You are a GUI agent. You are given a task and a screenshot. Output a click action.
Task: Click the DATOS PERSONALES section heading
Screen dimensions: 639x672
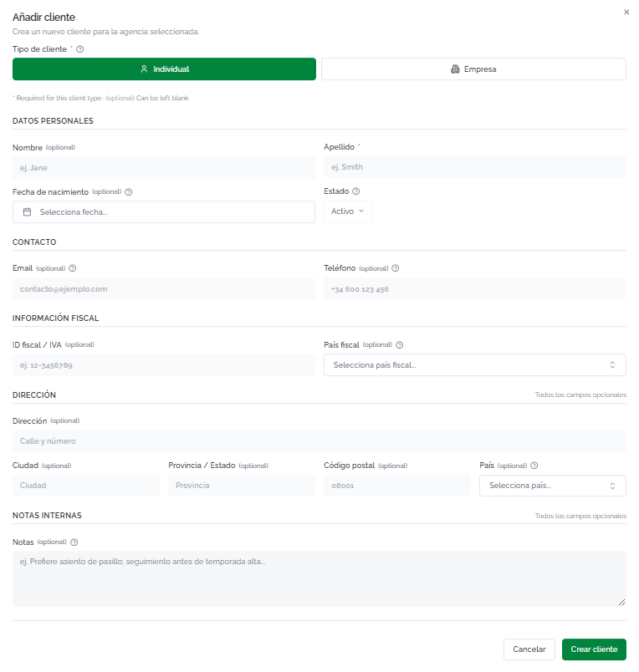coord(53,121)
